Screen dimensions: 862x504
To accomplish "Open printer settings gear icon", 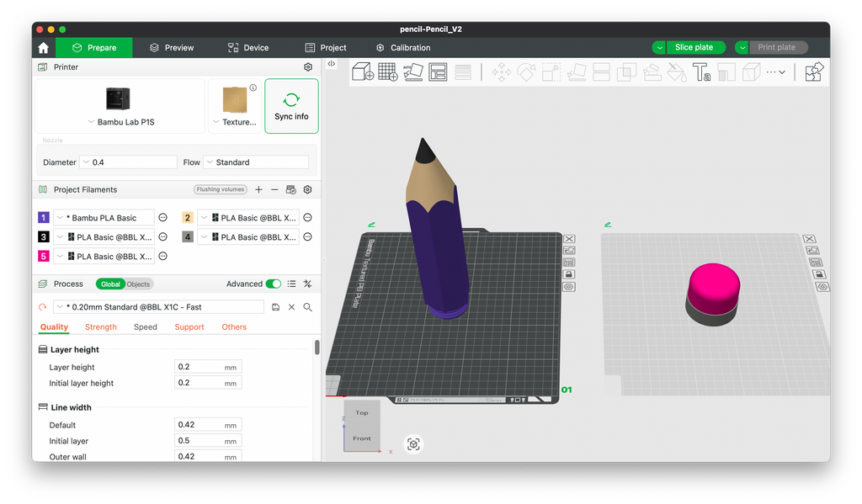I will pos(308,67).
